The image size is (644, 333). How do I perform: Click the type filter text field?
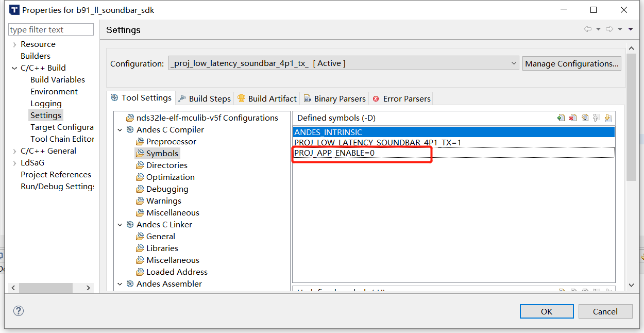(52, 30)
